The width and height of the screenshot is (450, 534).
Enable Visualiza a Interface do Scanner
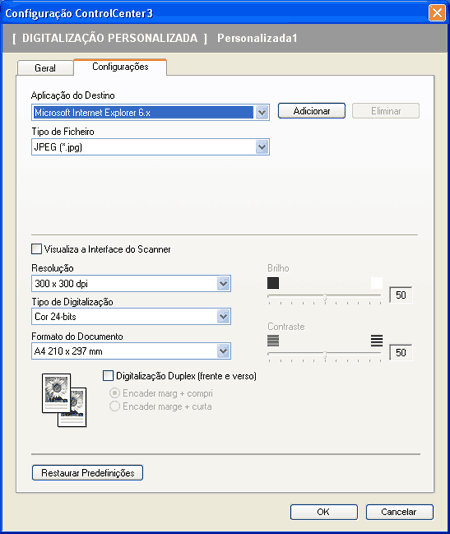click(36, 249)
